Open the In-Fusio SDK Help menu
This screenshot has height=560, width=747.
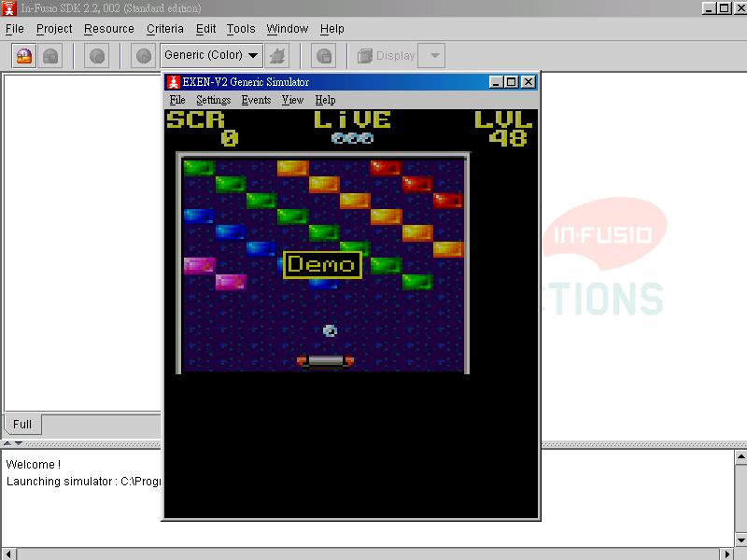(x=332, y=29)
